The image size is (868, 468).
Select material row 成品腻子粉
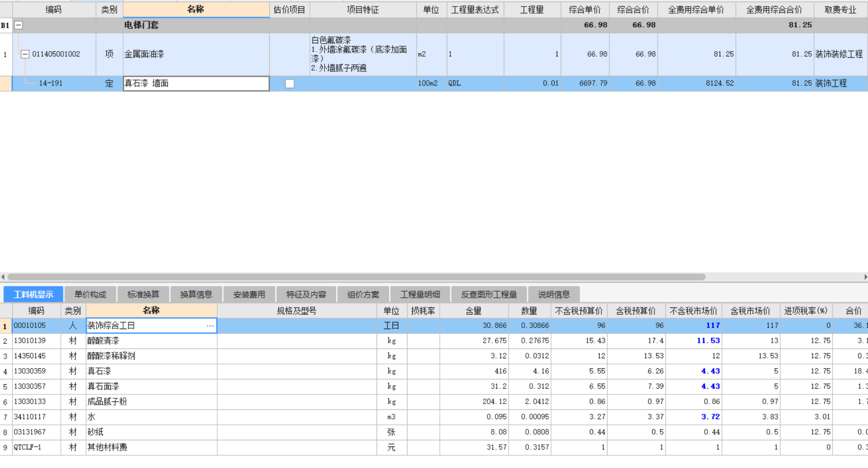(x=151, y=402)
